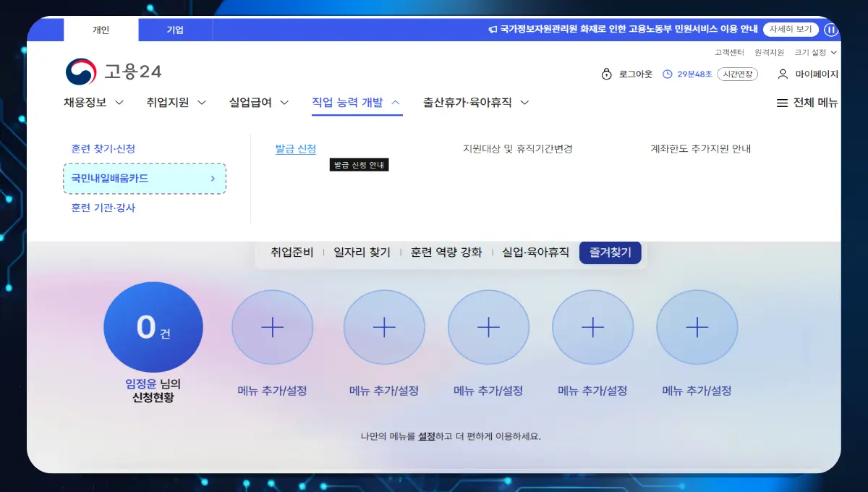Open the 발급 신청 link
The height and width of the screenshot is (492, 868).
point(295,148)
